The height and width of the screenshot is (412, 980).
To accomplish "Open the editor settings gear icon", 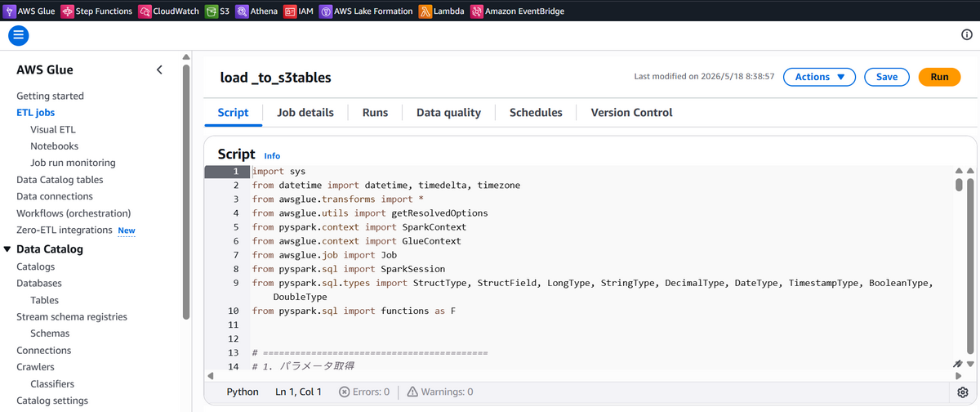I will 962,392.
